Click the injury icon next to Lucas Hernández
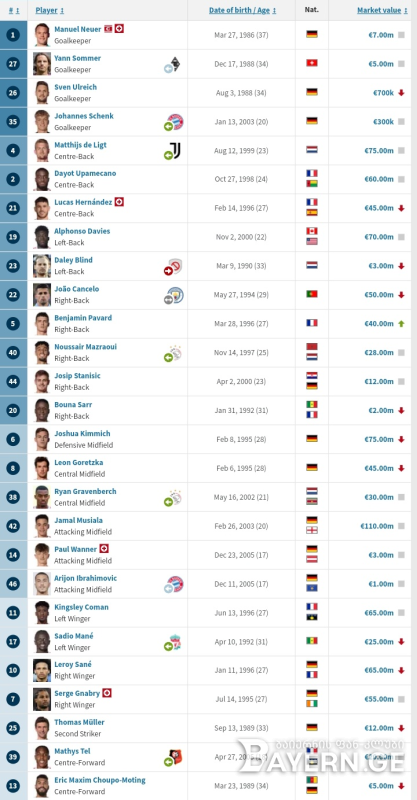The width and height of the screenshot is (417, 800). pos(119,202)
